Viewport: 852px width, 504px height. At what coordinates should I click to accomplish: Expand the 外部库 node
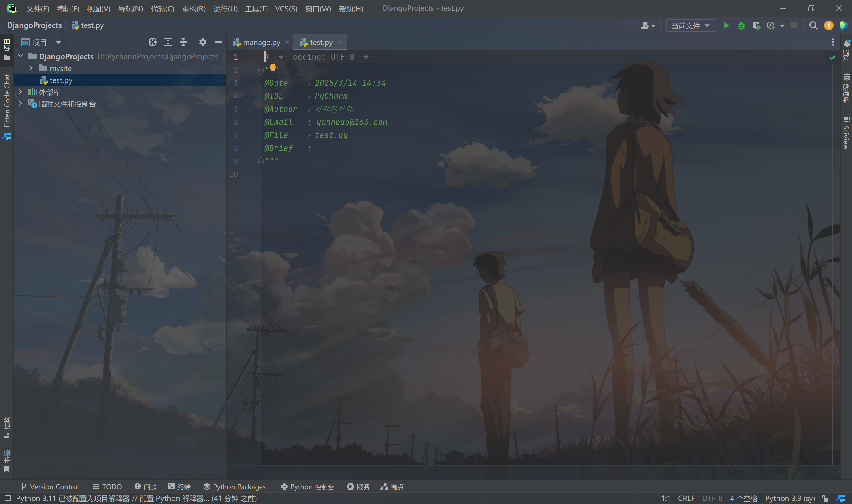click(20, 92)
